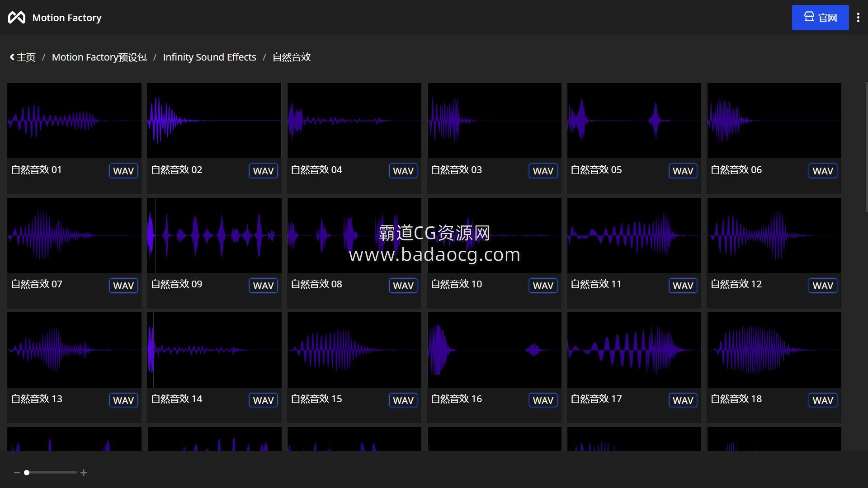Open Infinity Sound Effects breadcrumb
The image size is (868, 488).
(x=209, y=57)
